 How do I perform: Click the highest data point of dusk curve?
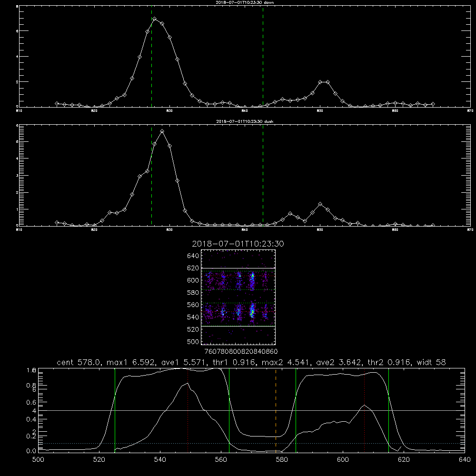[x=162, y=131]
